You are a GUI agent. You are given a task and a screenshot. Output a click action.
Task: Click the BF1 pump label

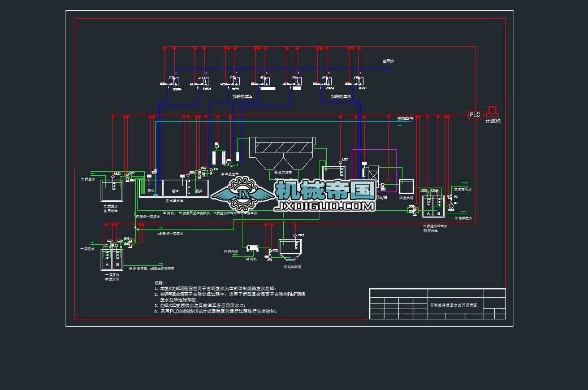pyautogui.click(x=127, y=239)
